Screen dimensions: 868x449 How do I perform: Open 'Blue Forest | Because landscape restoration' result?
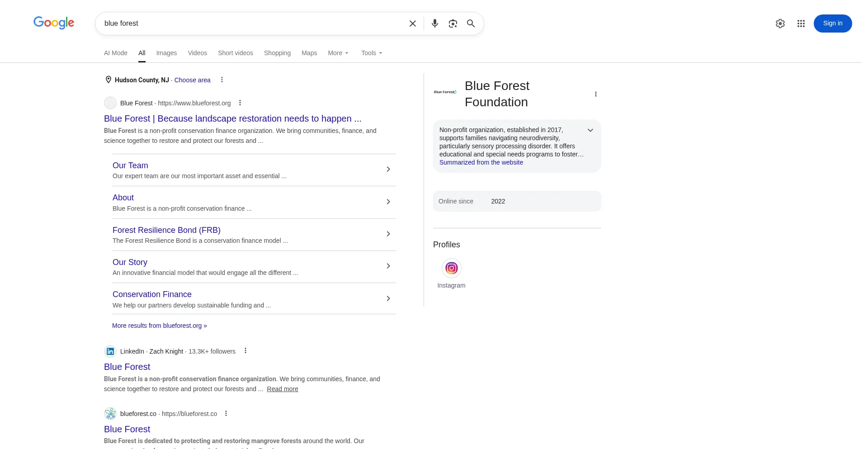(233, 118)
